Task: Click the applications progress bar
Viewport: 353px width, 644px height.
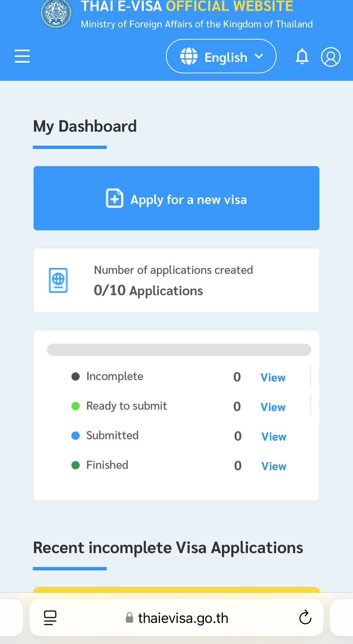Action: (x=179, y=350)
